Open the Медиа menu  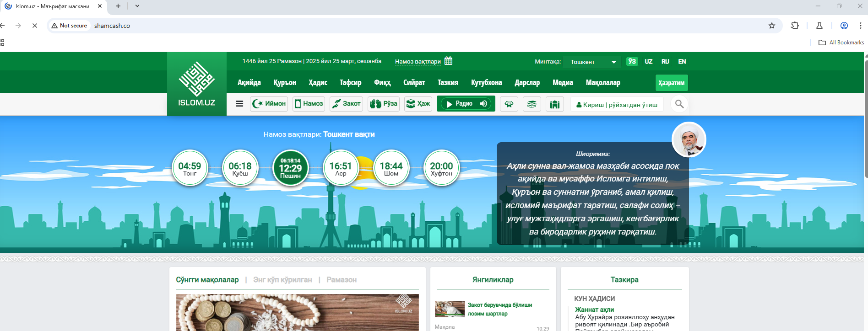tap(563, 83)
